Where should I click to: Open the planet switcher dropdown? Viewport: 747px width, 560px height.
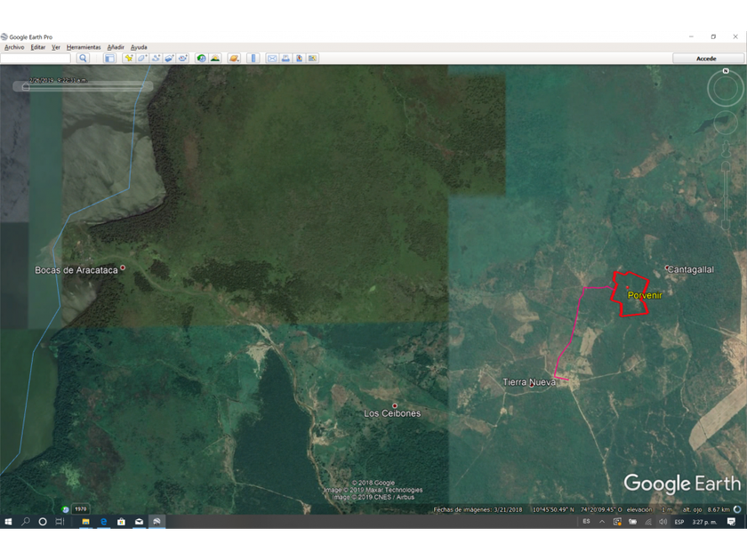point(234,58)
